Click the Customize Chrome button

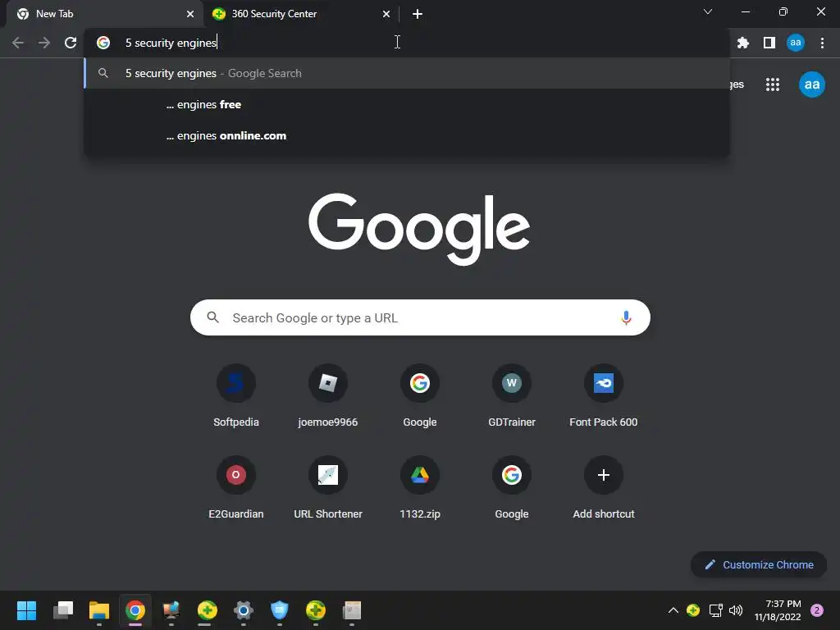click(x=759, y=564)
